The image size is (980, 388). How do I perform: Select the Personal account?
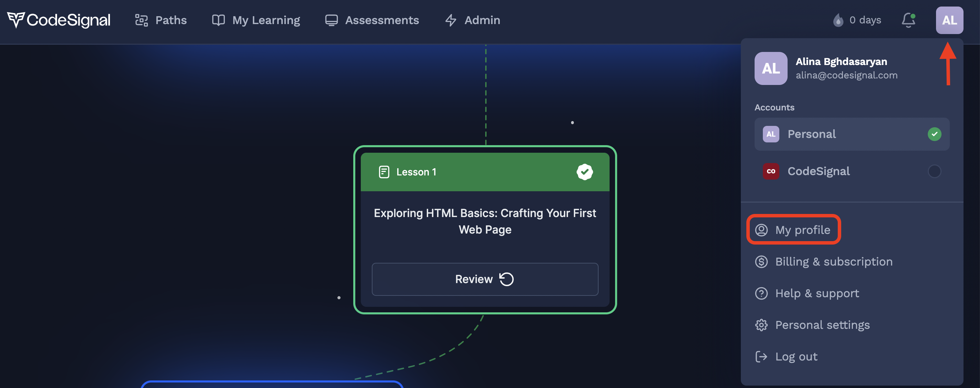tap(852, 134)
